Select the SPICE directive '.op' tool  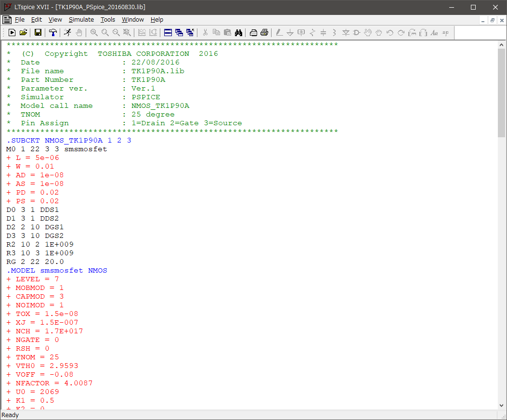[x=445, y=32]
